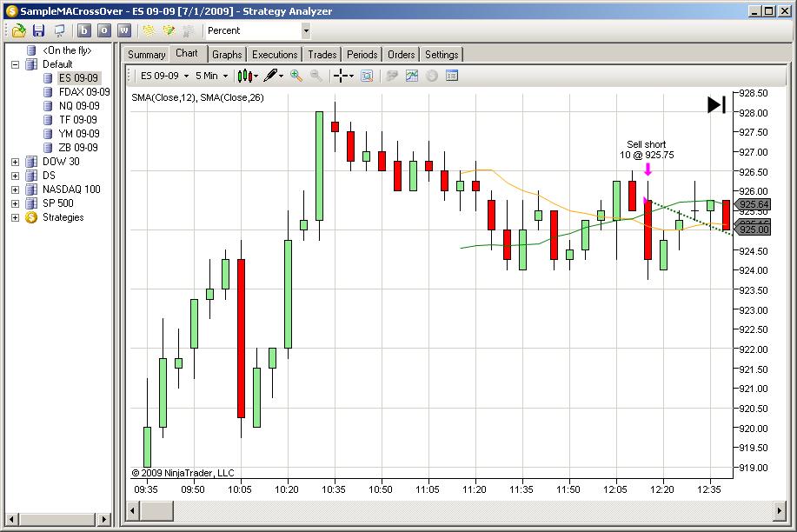
Task: Click the grayed-out notes toolbar icon
Action: (189, 31)
